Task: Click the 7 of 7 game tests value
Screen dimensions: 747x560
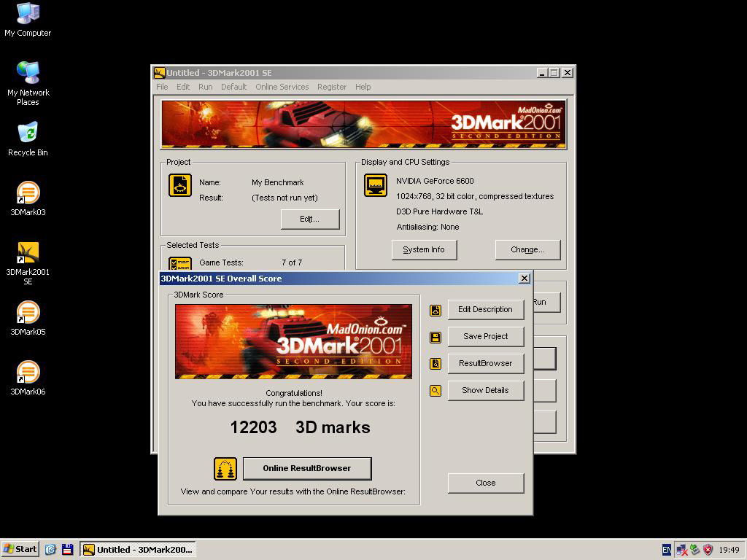Action: coord(292,262)
